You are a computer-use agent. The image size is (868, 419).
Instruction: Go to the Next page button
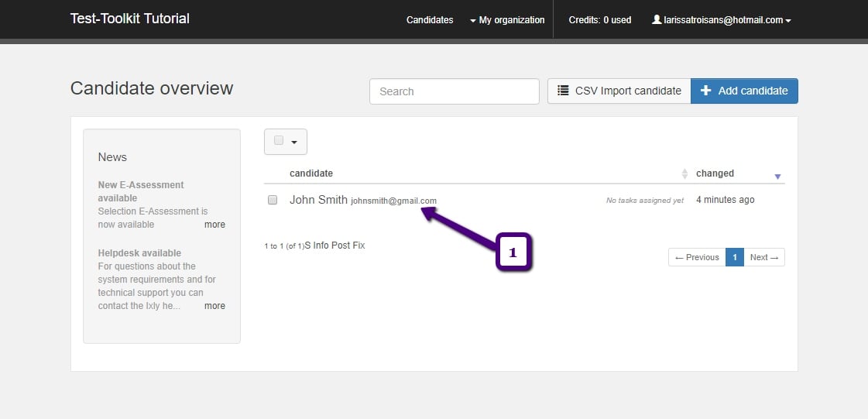(x=763, y=257)
